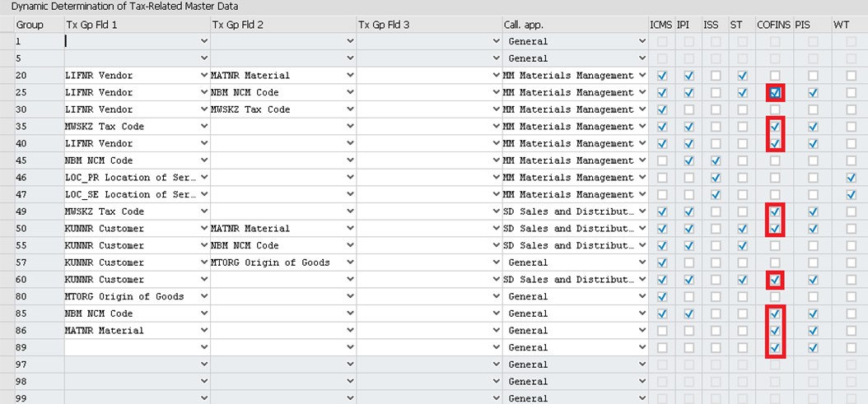This screenshot has width=868, height=404.
Task: Open the MATNR Material Fld 2 dropdown in group 50
Action: tap(350, 229)
